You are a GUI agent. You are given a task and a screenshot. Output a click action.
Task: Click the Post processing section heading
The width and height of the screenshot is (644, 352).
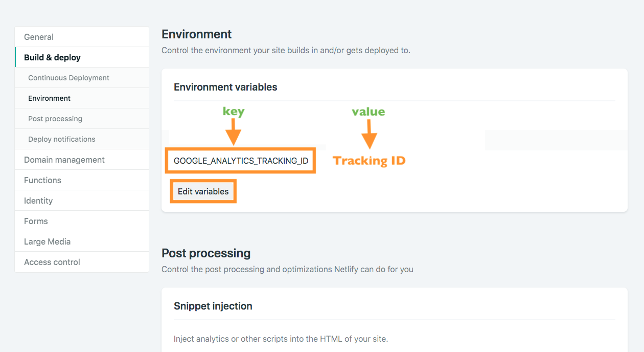coord(206,253)
